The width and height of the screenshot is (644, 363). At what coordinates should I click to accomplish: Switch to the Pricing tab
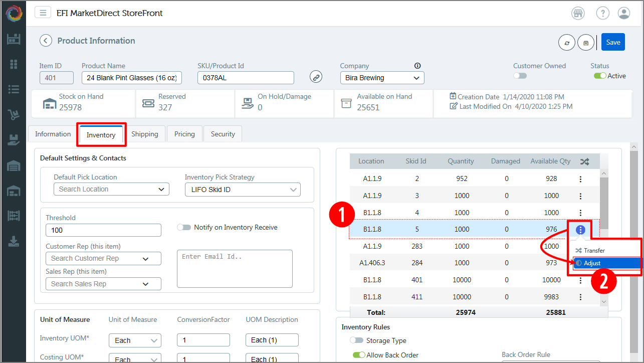184,134
